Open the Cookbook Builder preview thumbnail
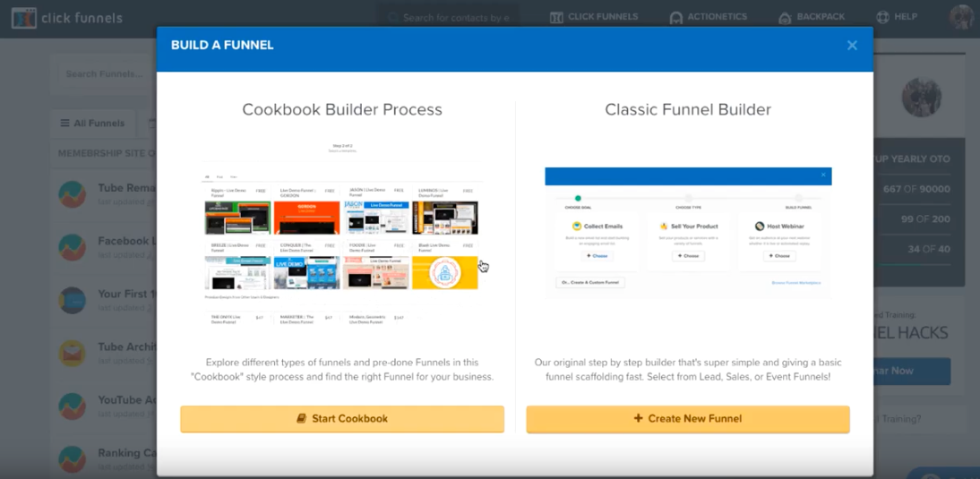The width and height of the screenshot is (980, 479). pyautogui.click(x=342, y=234)
